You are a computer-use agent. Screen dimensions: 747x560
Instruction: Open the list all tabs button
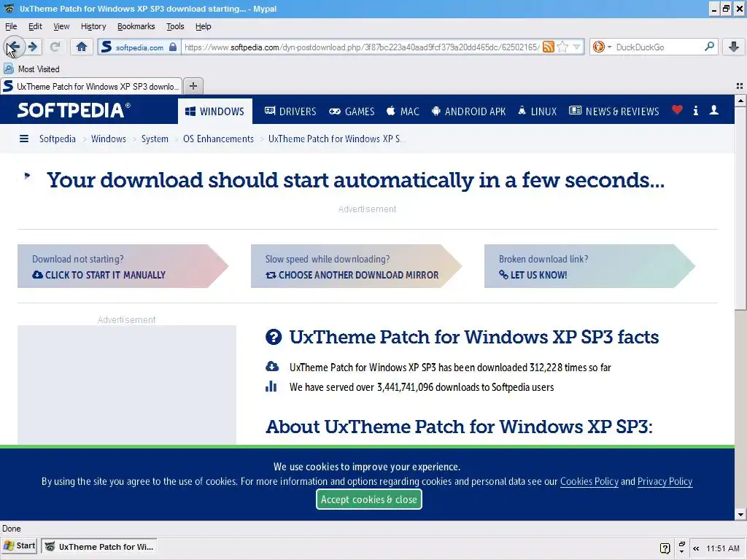tap(740, 86)
